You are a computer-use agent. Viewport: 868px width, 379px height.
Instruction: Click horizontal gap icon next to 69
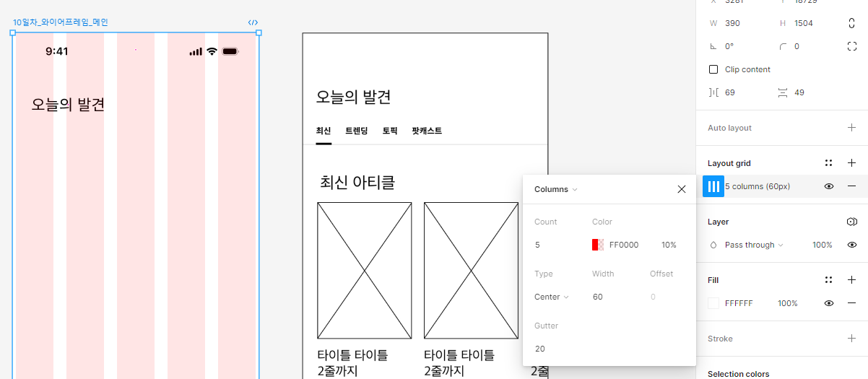pos(713,92)
